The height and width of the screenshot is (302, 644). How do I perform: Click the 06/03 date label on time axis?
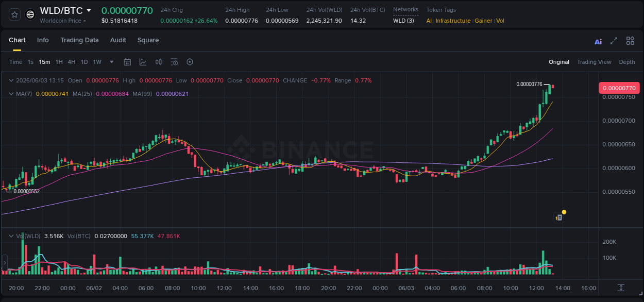click(x=406, y=288)
